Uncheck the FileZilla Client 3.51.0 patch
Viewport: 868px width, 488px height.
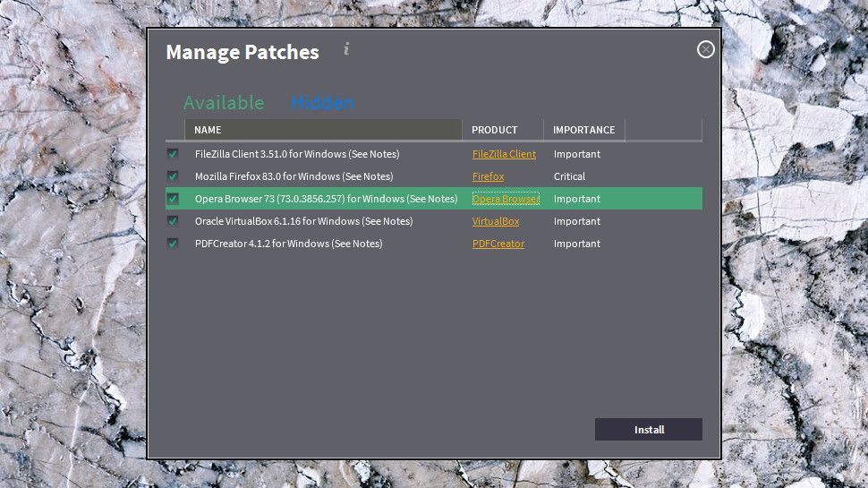tap(173, 154)
